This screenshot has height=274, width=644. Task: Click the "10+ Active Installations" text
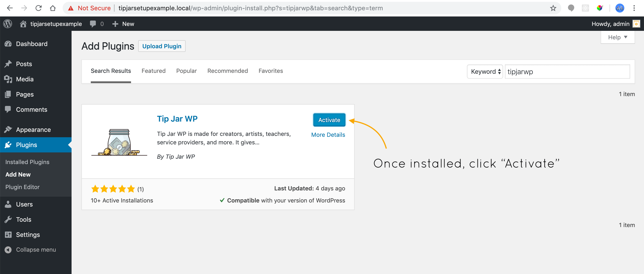tap(122, 200)
